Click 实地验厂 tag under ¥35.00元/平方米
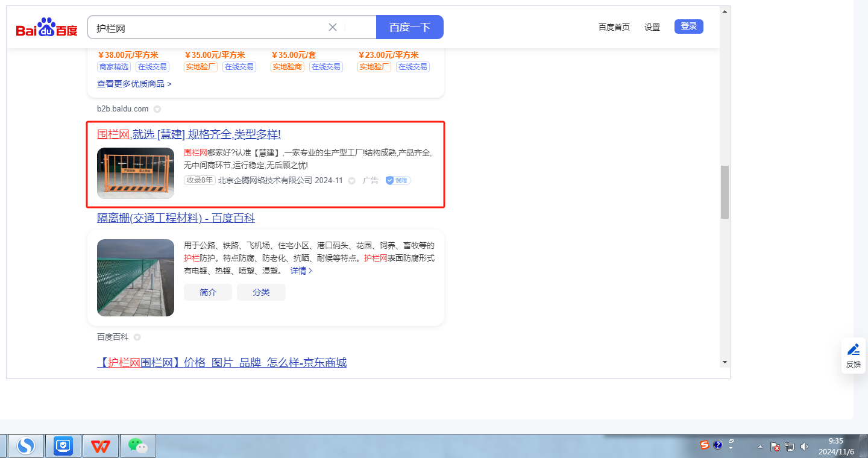868x458 pixels. pos(201,67)
